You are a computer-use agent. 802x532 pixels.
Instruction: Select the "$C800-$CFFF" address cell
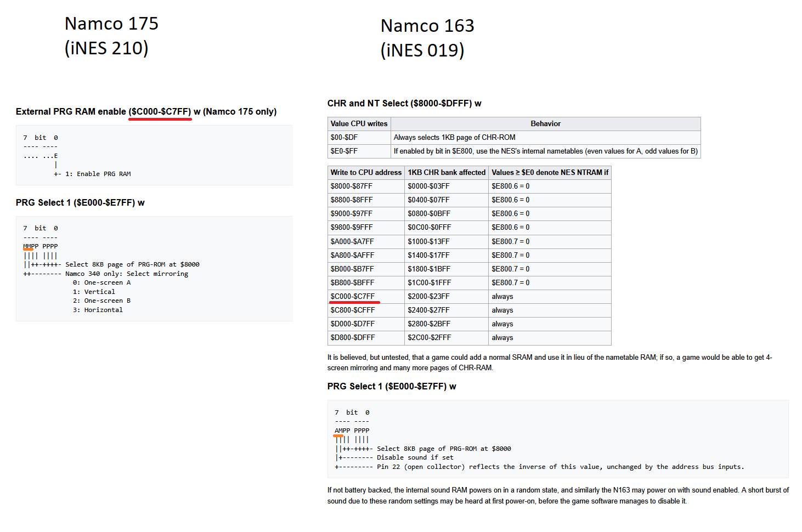click(366, 310)
